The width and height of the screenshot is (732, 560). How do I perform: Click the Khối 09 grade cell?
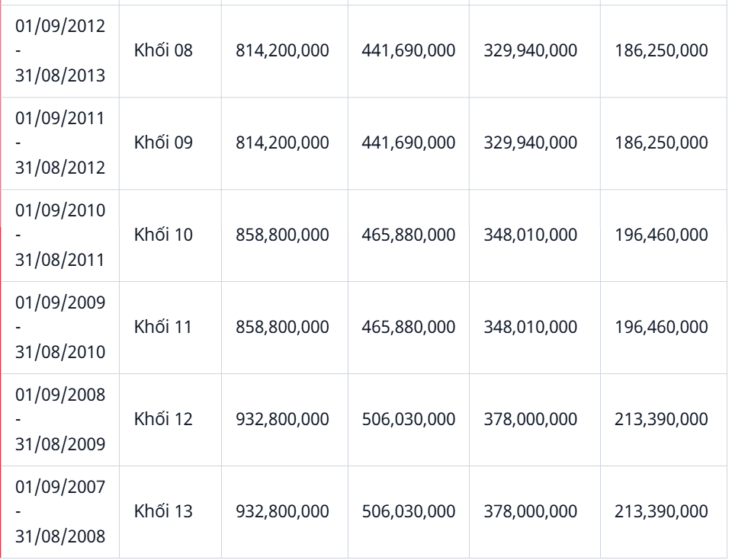pos(164,143)
